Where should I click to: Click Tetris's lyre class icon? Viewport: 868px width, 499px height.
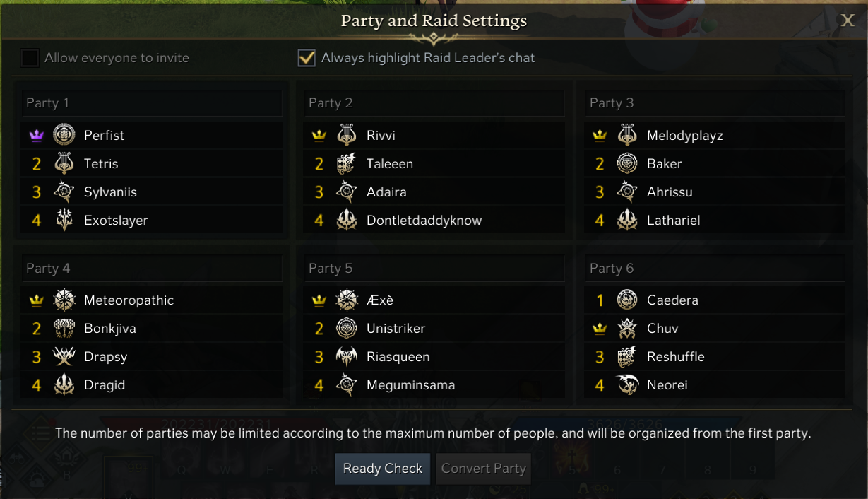point(64,163)
